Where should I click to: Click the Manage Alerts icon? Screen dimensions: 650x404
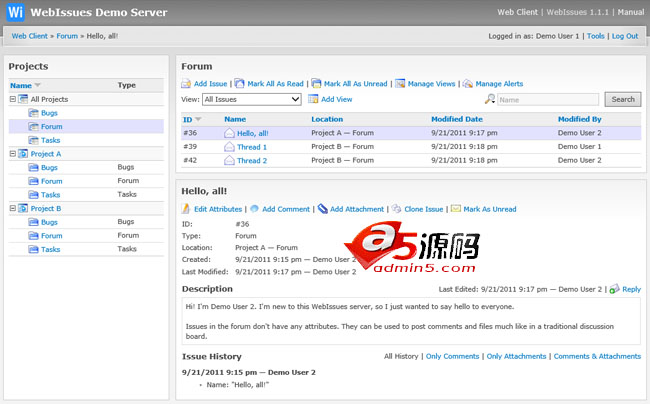tap(468, 84)
